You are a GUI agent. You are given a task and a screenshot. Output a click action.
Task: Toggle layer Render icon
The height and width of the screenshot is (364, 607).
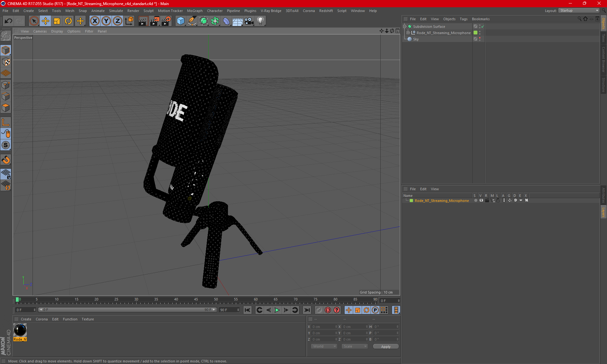click(x=487, y=200)
